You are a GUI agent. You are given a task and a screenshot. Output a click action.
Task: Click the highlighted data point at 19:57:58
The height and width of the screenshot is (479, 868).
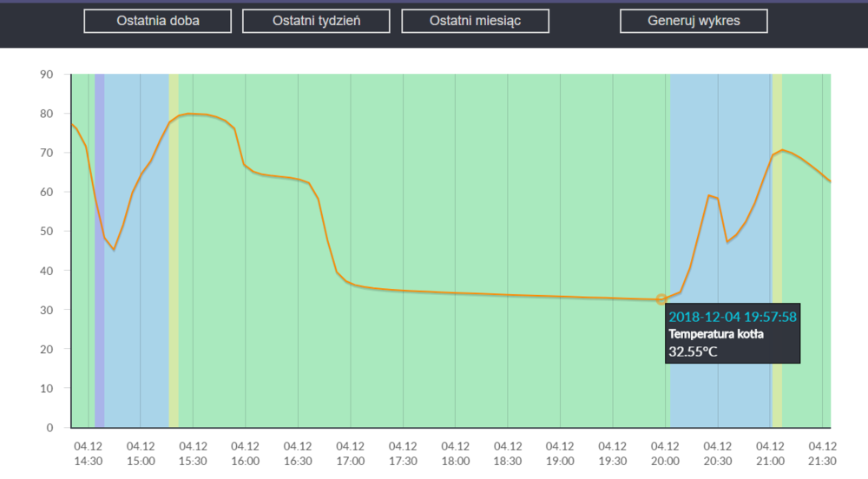click(661, 299)
